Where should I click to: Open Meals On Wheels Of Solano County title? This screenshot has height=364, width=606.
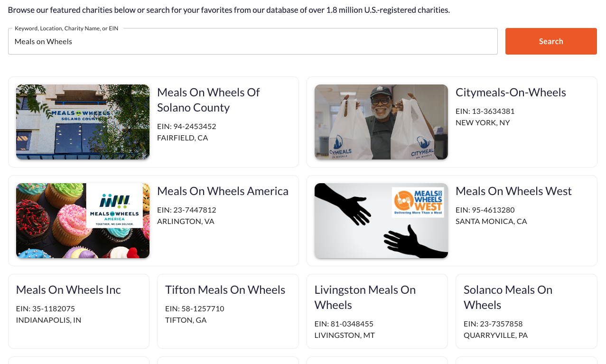click(x=208, y=100)
